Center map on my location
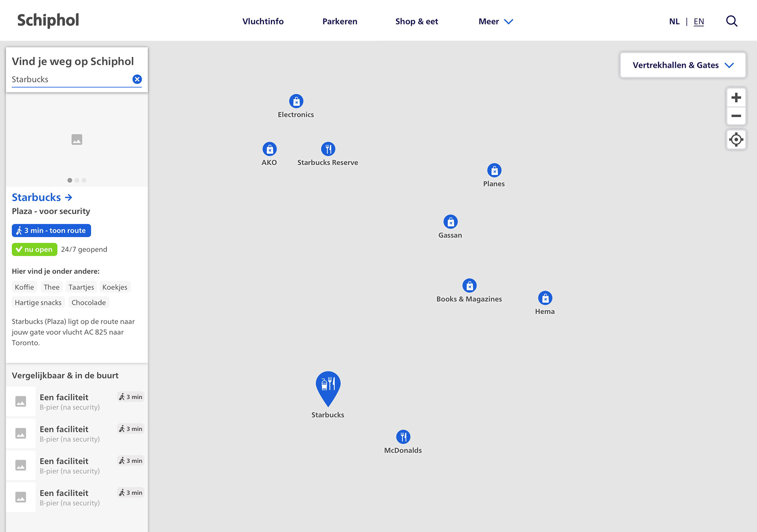The image size is (757, 532). coord(736,140)
